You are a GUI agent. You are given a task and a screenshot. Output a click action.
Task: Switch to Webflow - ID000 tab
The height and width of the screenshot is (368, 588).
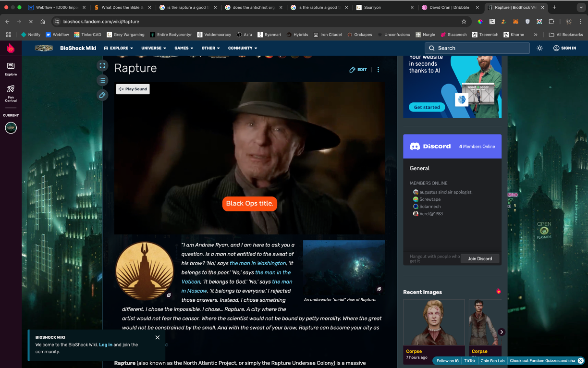tap(57, 7)
